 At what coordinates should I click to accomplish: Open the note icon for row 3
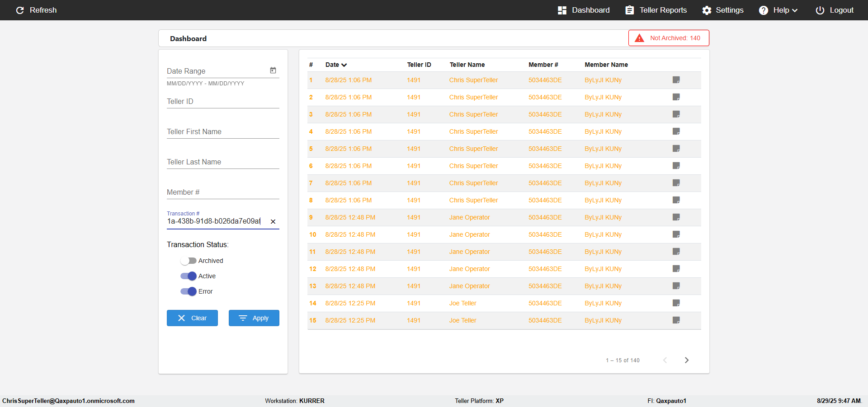[x=676, y=114]
